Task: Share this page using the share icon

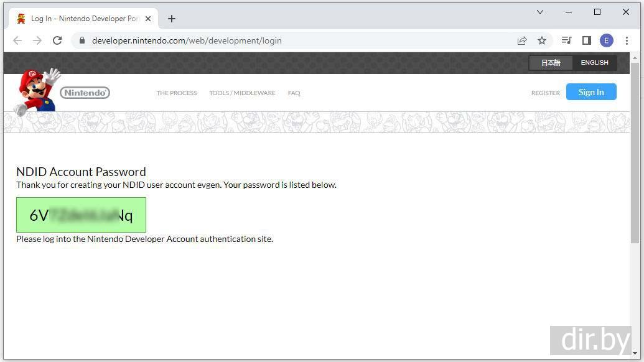Action: pyautogui.click(x=521, y=40)
